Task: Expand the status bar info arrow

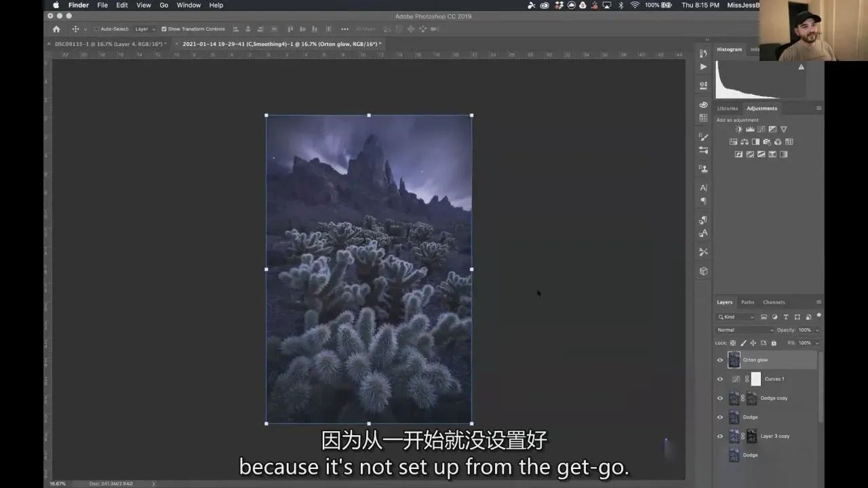Action: tap(153, 483)
